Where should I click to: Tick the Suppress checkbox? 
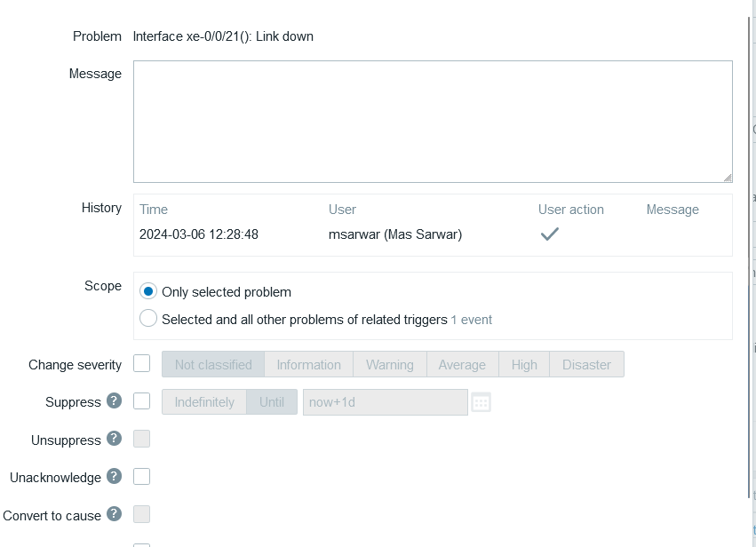pos(141,401)
